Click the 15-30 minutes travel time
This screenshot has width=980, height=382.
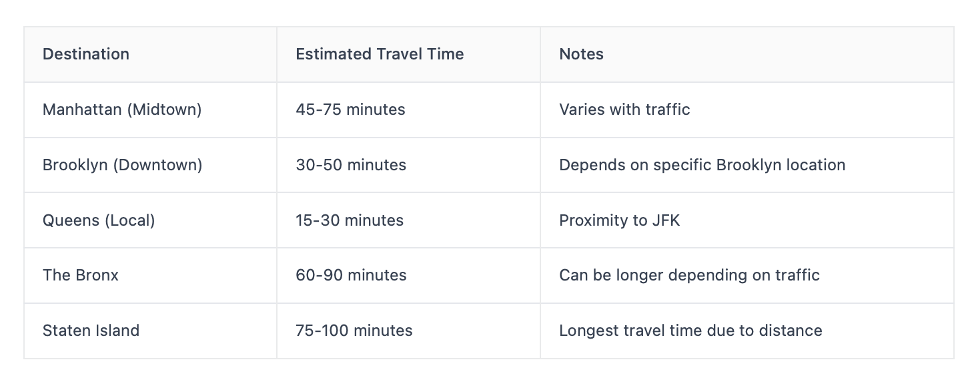click(350, 220)
